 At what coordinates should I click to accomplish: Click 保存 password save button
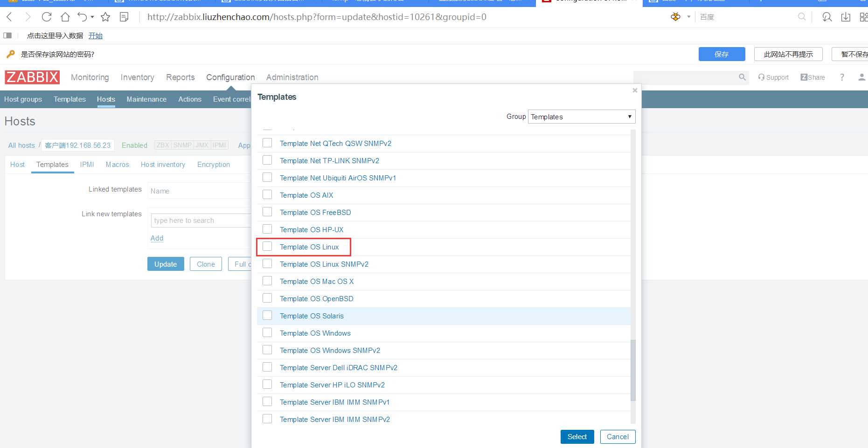pyautogui.click(x=722, y=54)
